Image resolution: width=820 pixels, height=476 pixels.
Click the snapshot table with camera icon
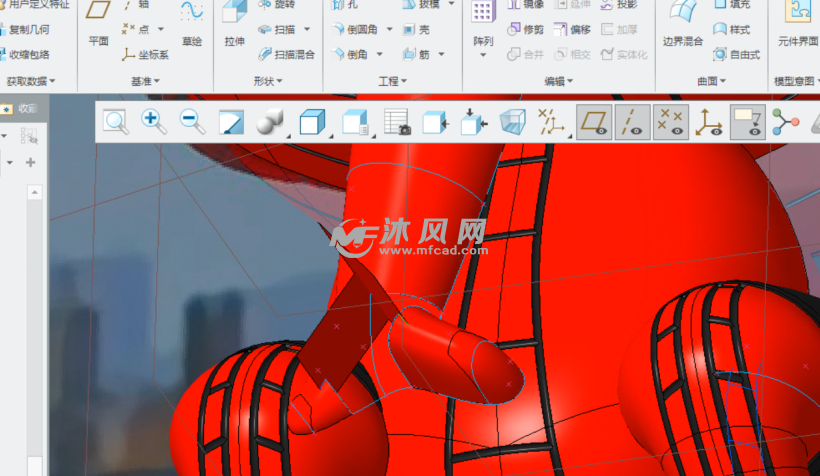click(397, 122)
